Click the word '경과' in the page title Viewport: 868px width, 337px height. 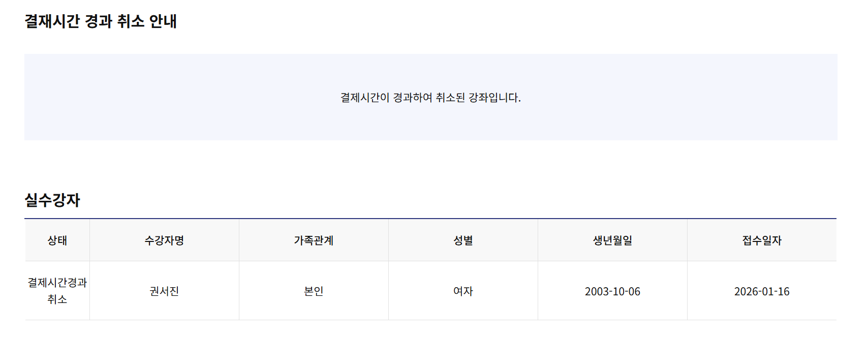99,21
